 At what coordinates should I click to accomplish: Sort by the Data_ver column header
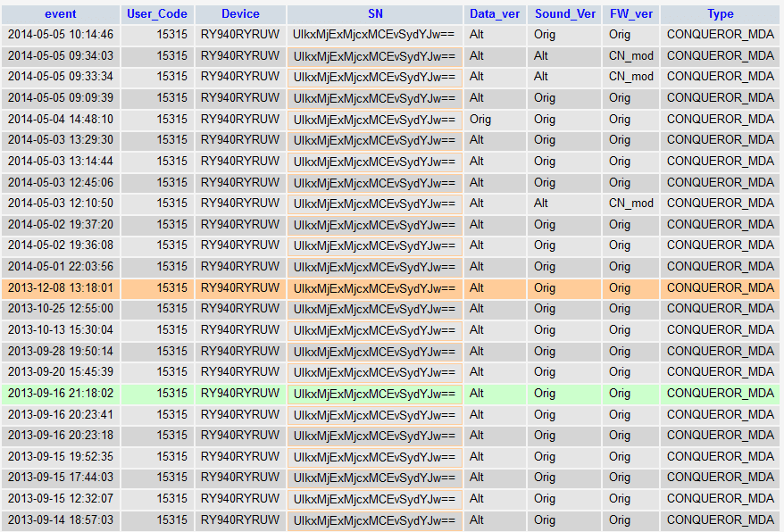495,14
